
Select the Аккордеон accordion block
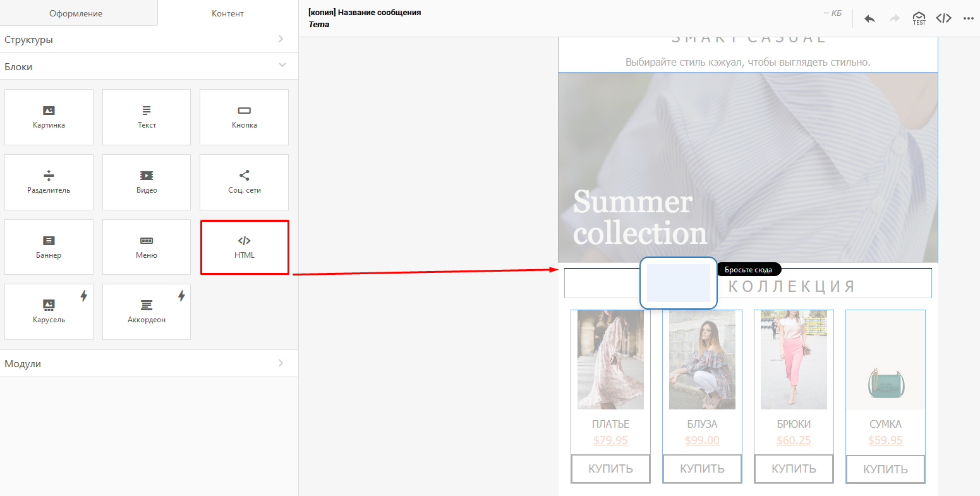point(147,312)
